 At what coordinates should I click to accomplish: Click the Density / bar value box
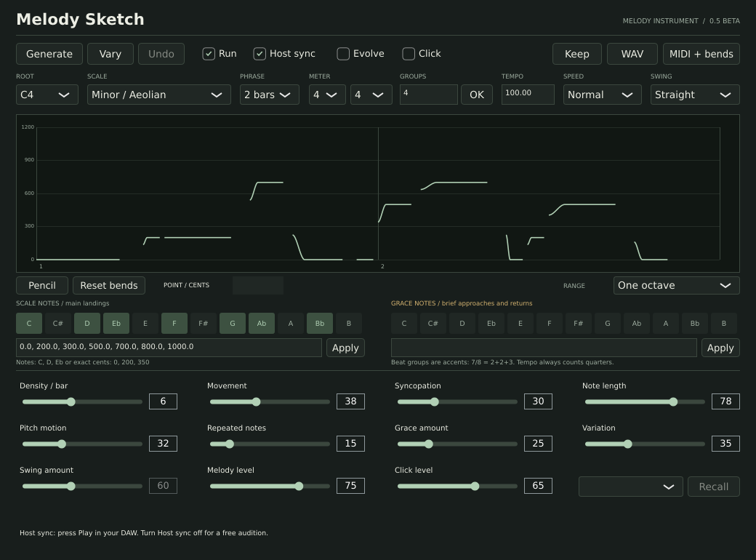point(163,401)
